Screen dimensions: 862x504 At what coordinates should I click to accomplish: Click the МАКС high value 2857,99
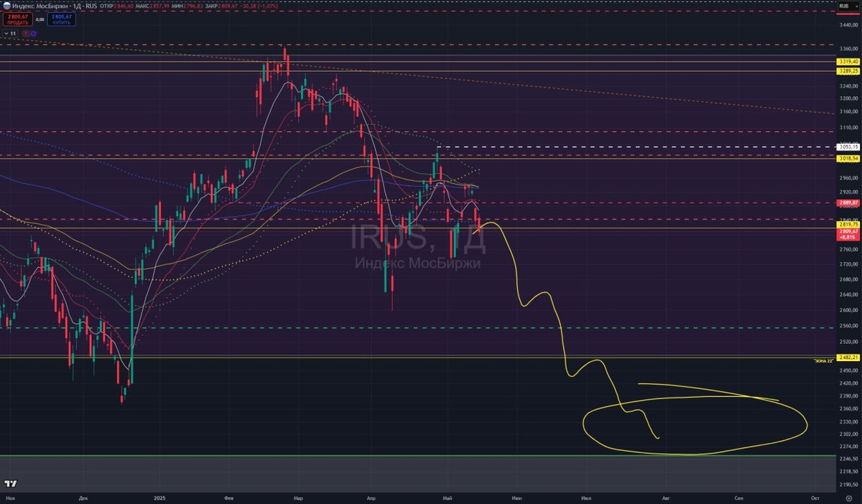click(159, 5)
